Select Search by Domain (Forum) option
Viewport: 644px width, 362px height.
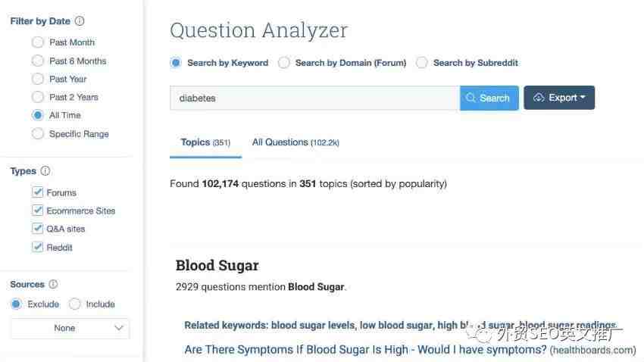point(284,63)
